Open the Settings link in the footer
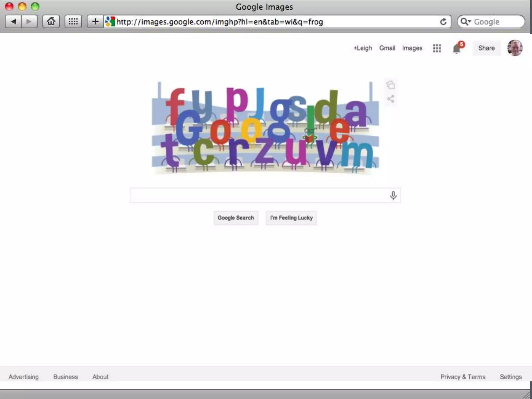The width and height of the screenshot is (532, 399). [x=510, y=377]
